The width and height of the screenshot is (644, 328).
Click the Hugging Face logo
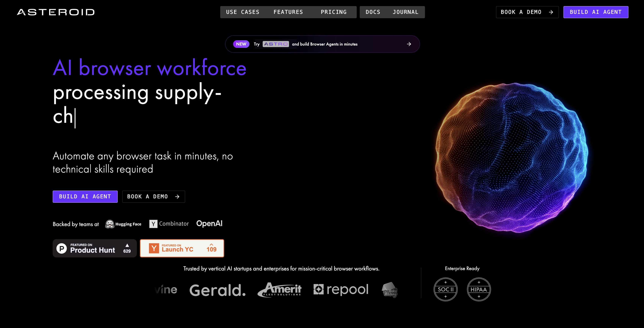(x=123, y=224)
